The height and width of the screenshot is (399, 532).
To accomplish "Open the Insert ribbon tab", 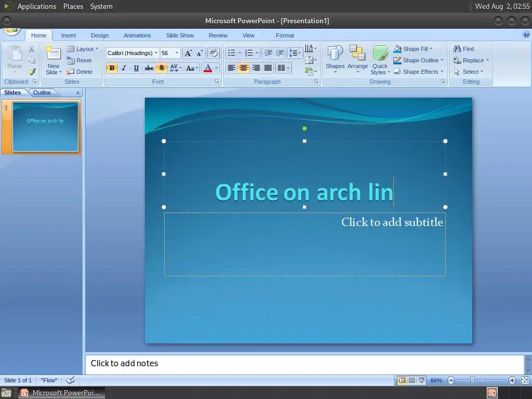I will pos(69,35).
